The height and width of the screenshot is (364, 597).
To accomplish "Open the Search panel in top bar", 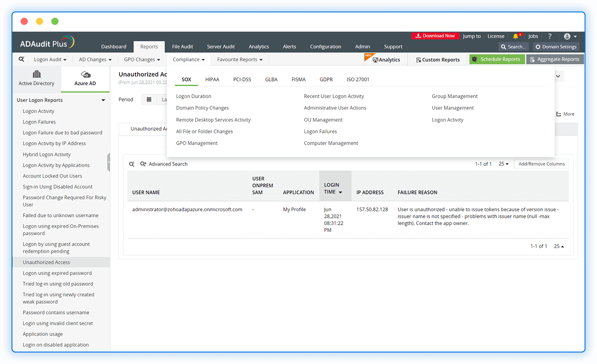I will tap(513, 46).
